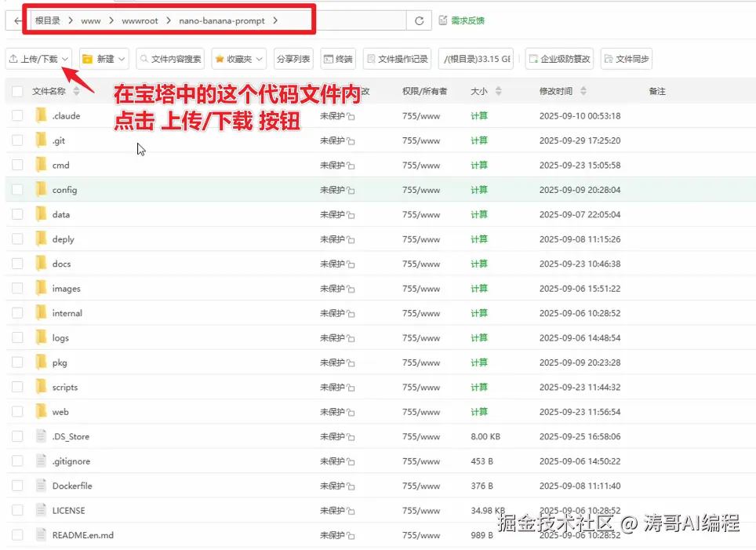Expand the 收藏夹 favorites dropdown

pos(238,59)
